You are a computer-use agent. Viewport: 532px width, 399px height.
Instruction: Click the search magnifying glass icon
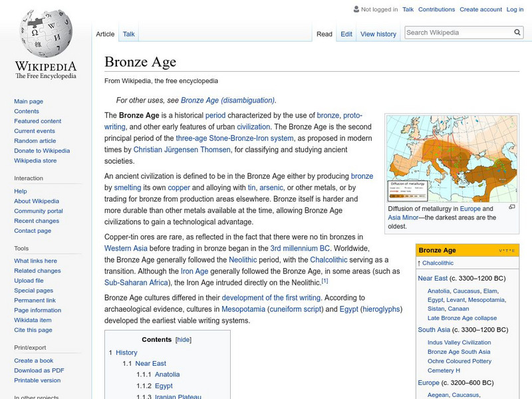coord(518,33)
